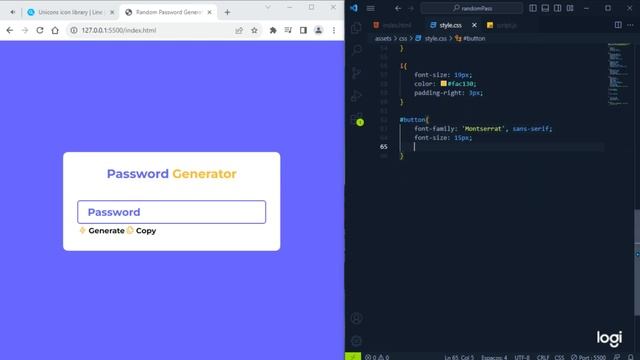Go to the browser home page
Viewport: 640px width, 360px height.
[x=55, y=30]
